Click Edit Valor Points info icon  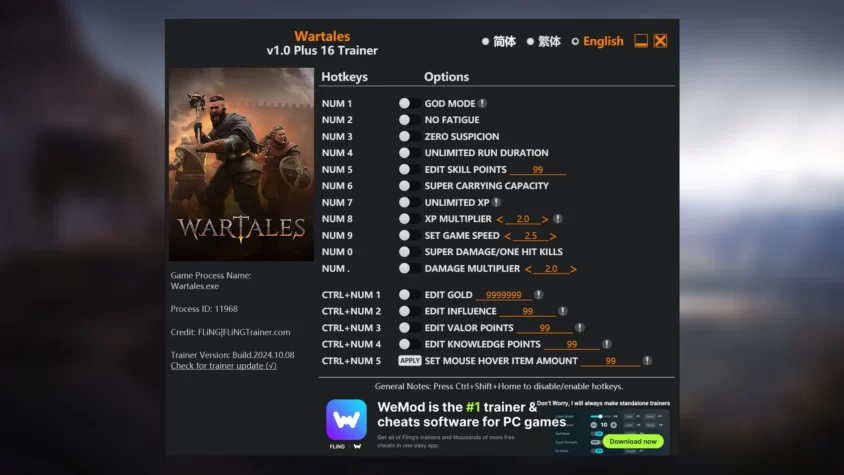coord(580,327)
